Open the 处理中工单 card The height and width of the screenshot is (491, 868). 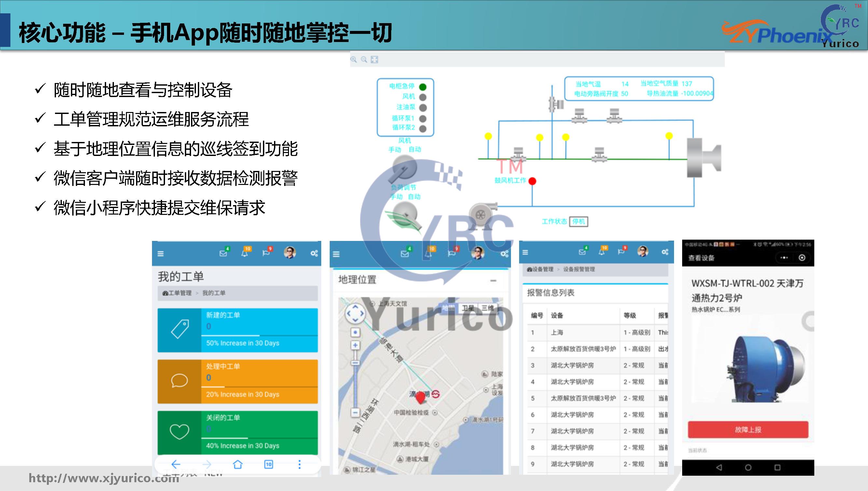(238, 381)
